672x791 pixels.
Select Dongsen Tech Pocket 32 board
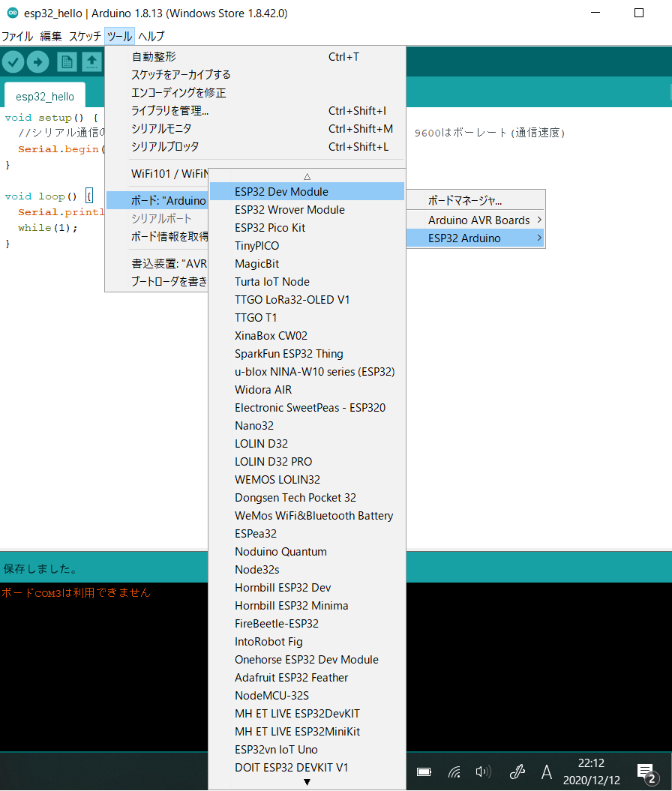(x=307, y=497)
